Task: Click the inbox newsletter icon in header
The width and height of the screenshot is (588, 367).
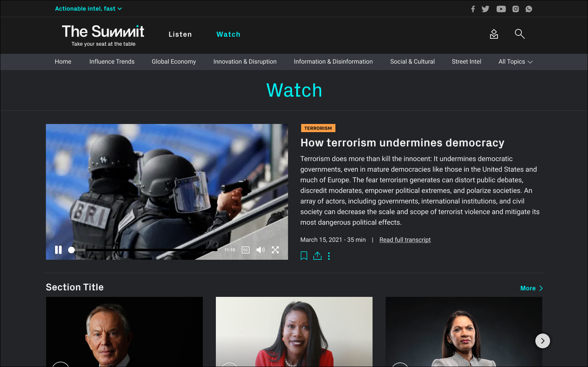Action: 494,34
